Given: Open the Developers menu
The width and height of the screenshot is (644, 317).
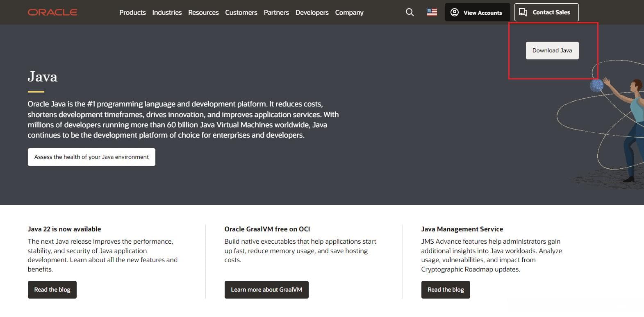Looking at the screenshot, I should [x=312, y=12].
